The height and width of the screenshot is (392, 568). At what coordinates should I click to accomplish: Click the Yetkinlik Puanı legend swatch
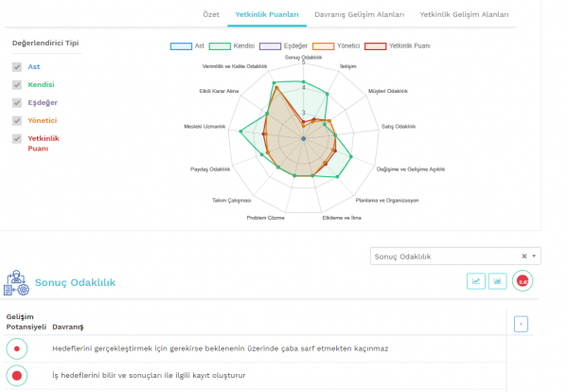(x=376, y=45)
